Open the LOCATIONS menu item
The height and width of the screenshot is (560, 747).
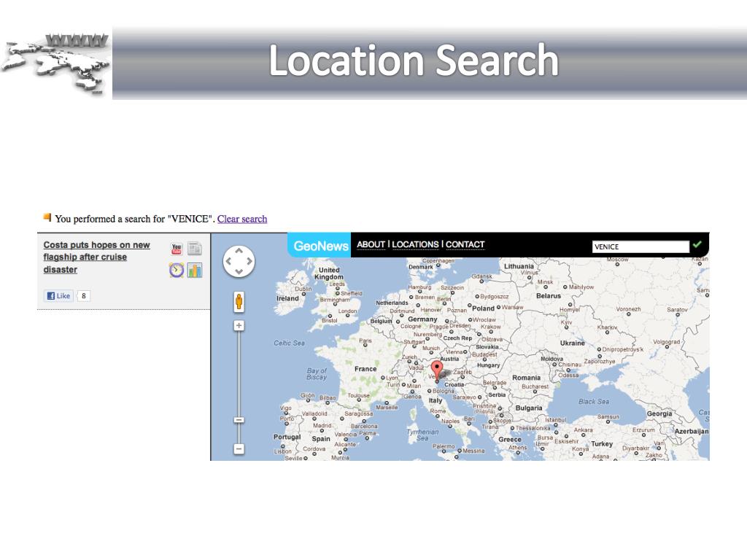pyautogui.click(x=415, y=244)
